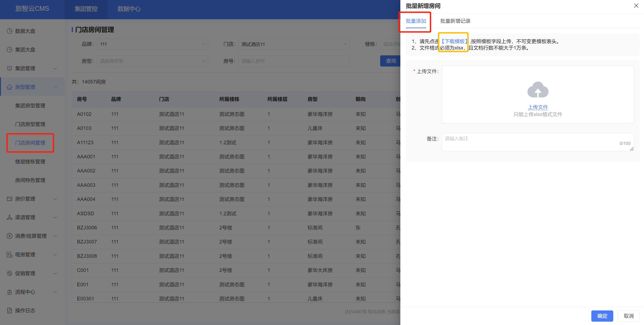644x325 pixels.
Task: Select 门店房间管理 in the sidebar
Action: pos(30,143)
